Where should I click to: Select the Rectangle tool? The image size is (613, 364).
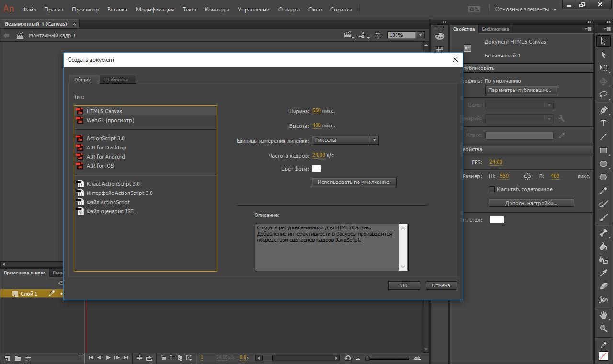[x=603, y=150]
